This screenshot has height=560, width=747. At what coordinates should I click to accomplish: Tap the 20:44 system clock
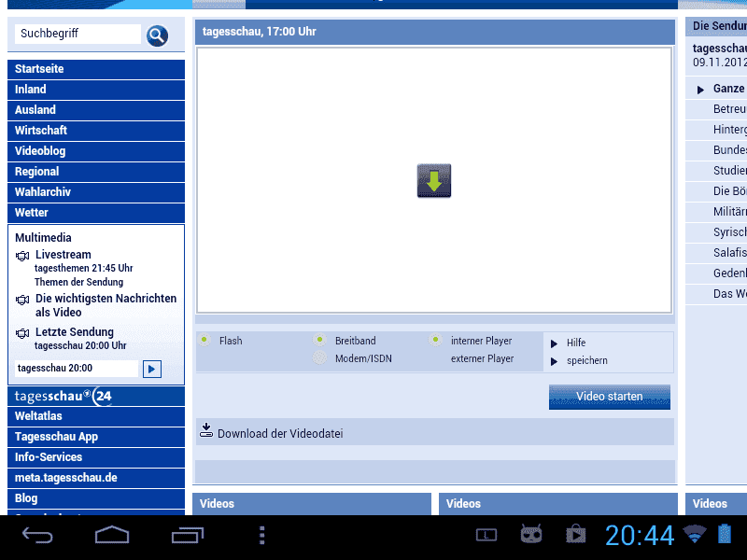pyautogui.click(x=640, y=535)
